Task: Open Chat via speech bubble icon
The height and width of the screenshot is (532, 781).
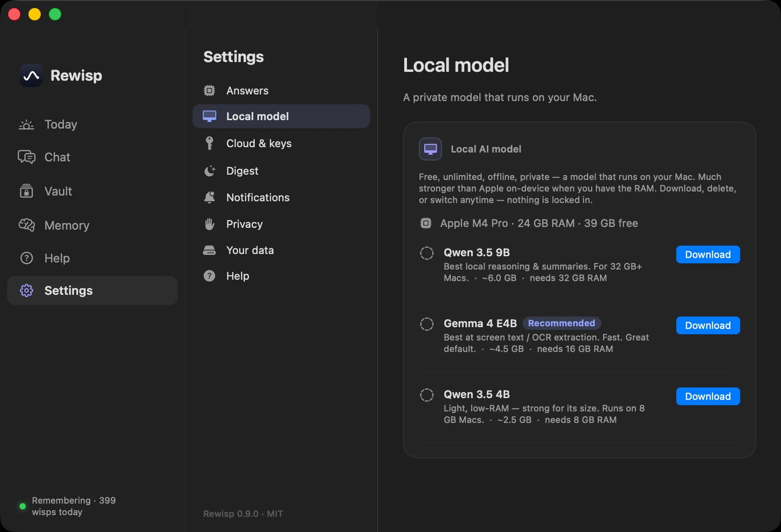Action: click(x=26, y=157)
